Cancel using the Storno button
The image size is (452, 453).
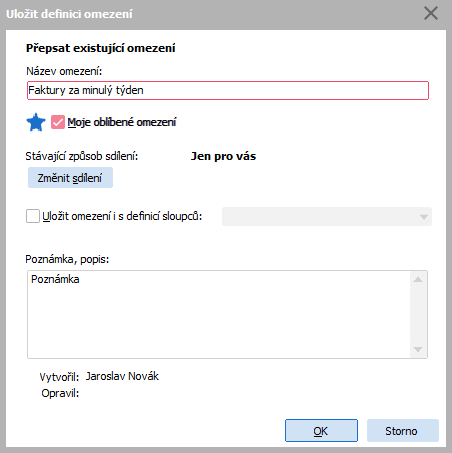(x=403, y=431)
